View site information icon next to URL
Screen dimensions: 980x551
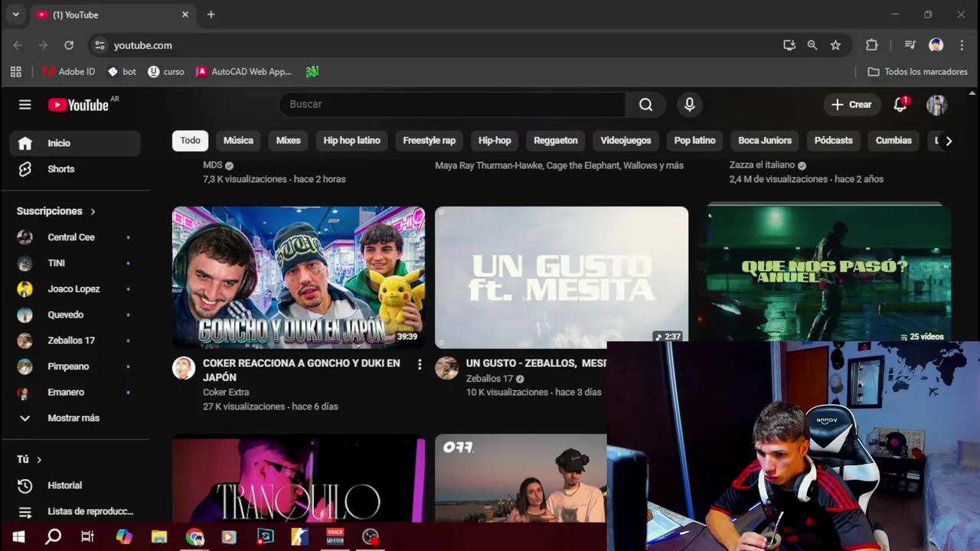[x=100, y=45]
